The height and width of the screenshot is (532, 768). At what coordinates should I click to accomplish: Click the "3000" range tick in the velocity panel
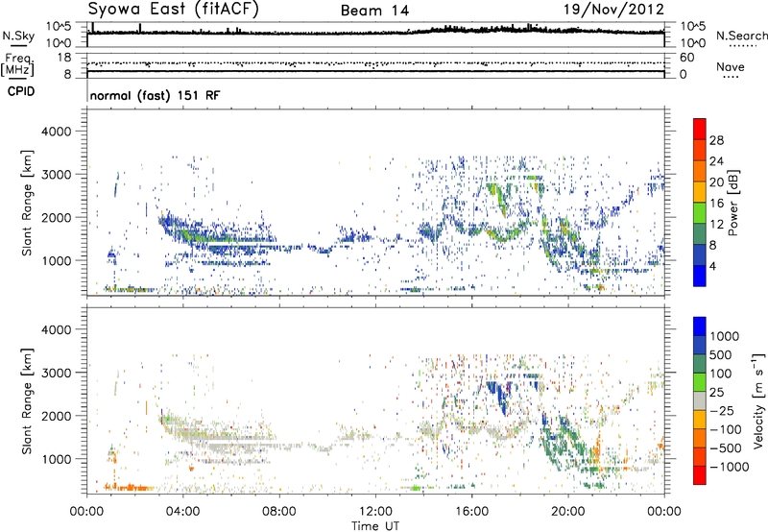coord(56,373)
